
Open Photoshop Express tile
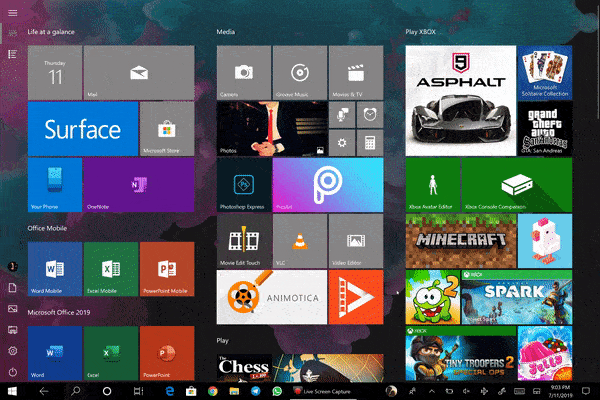pyautogui.click(x=243, y=184)
